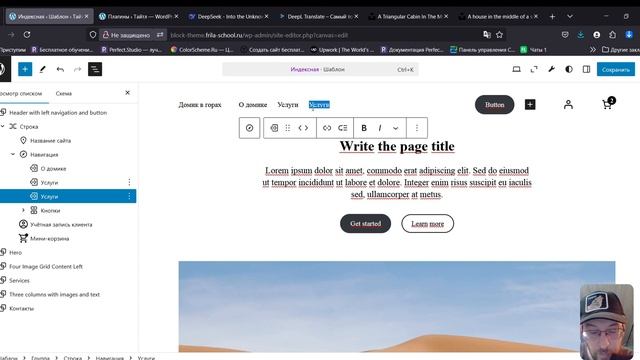
Task: Switch to the Схема tab
Action: tap(64, 93)
